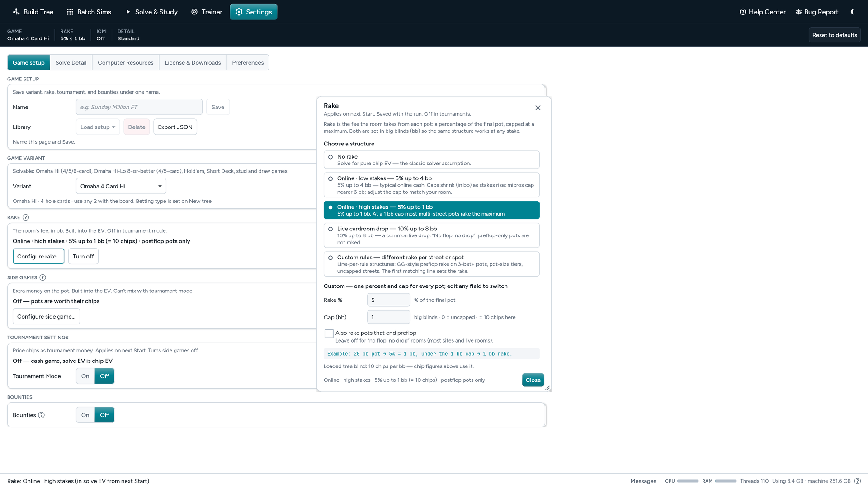
Task: Set Tournament Mode to Off
Action: (x=104, y=376)
